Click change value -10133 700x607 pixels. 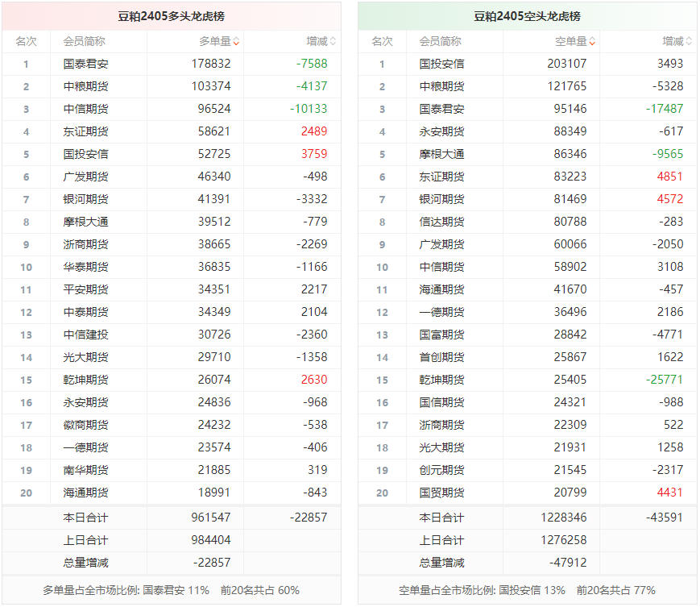point(309,109)
